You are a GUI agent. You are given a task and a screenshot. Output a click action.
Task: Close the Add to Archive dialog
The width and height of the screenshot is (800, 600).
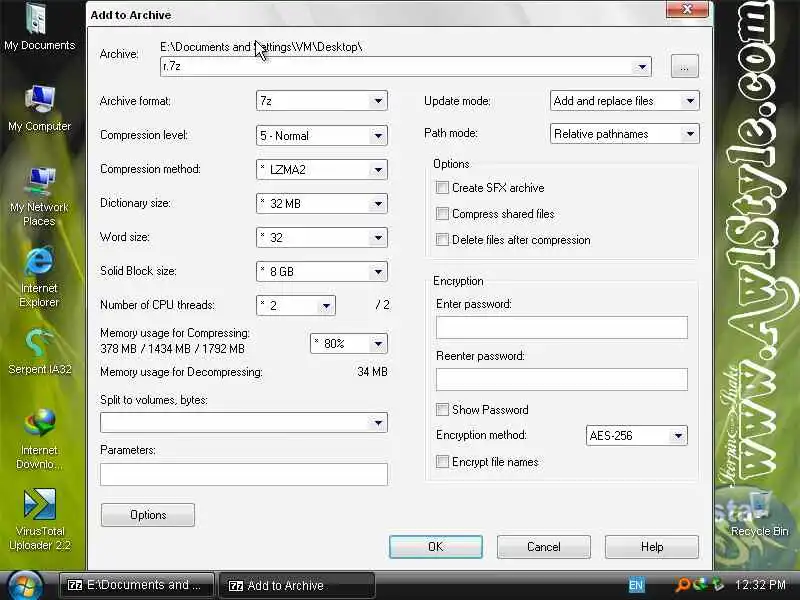(x=687, y=9)
